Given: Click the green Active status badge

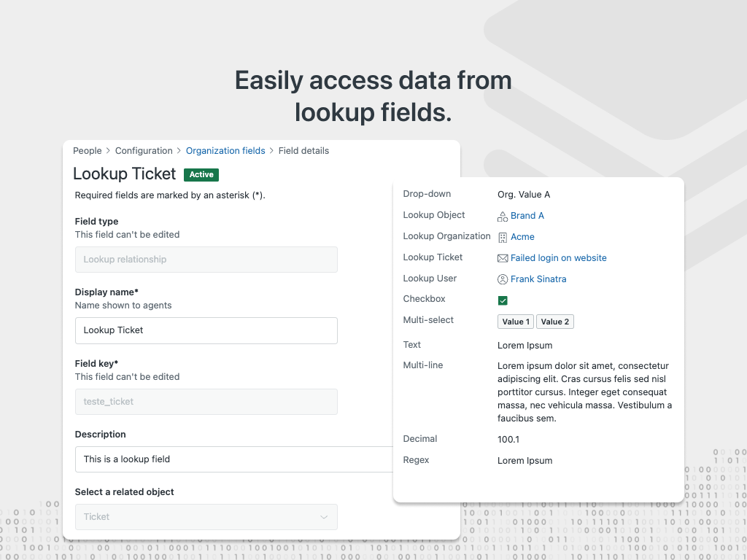Looking at the screenshot, I should coord(201,175).
